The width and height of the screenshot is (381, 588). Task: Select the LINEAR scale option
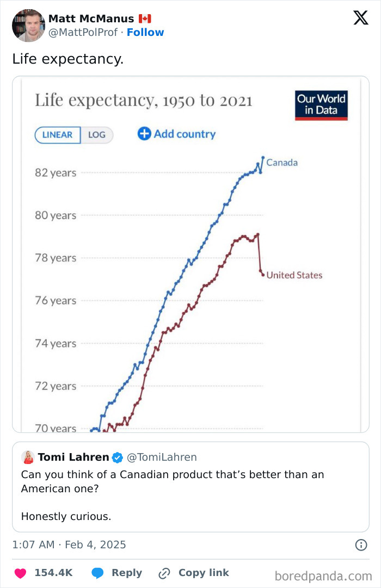pyautogui.click(x=57, y=134)
